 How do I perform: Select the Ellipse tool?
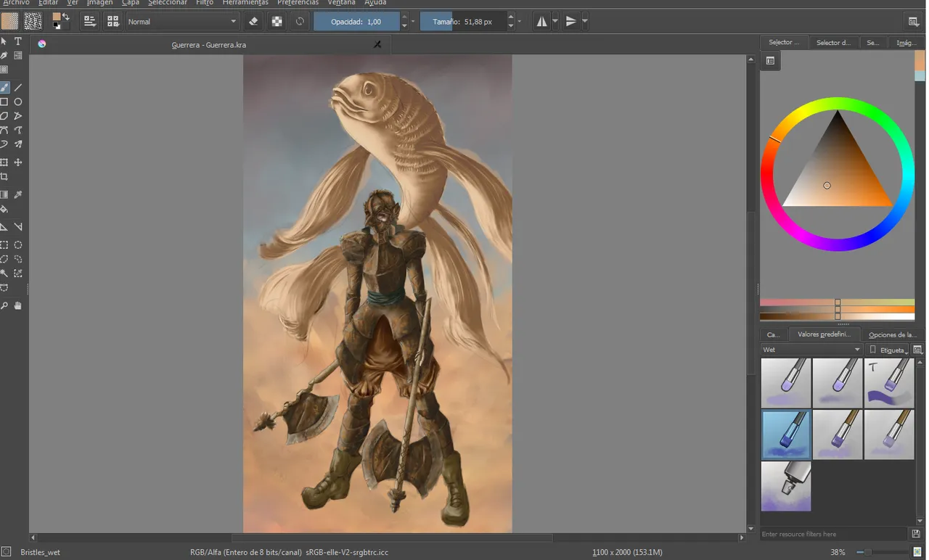[x=18, y=102]
